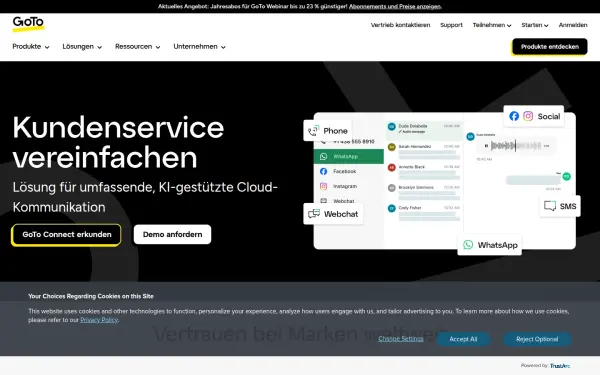Click the WhatsApp badge logo icon

coord(468,245)
